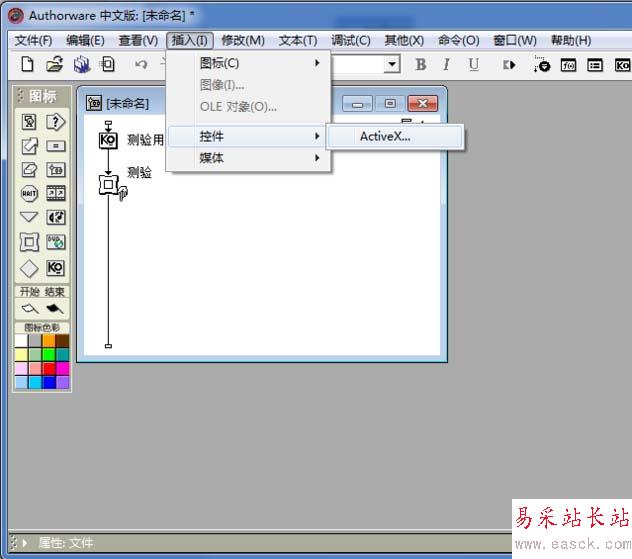Open the Variables window toolbar icon

click(x=595, y=65)
